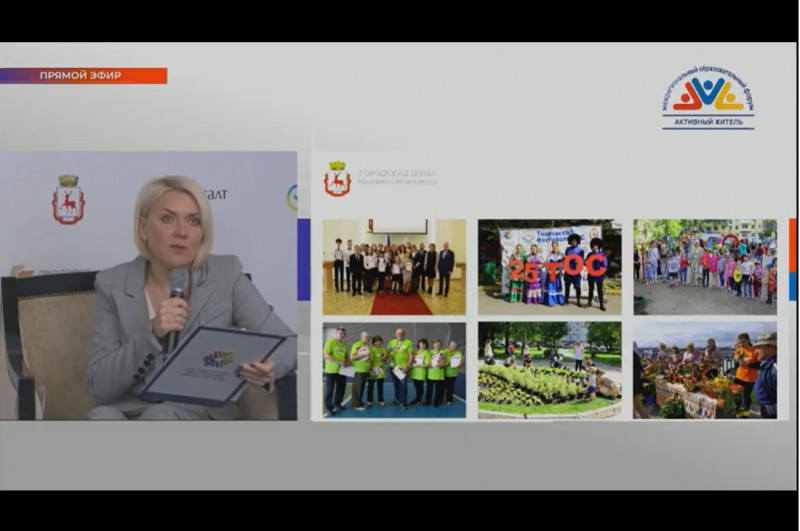Click the coat of arms on the slide

click(x=337, y=179)
